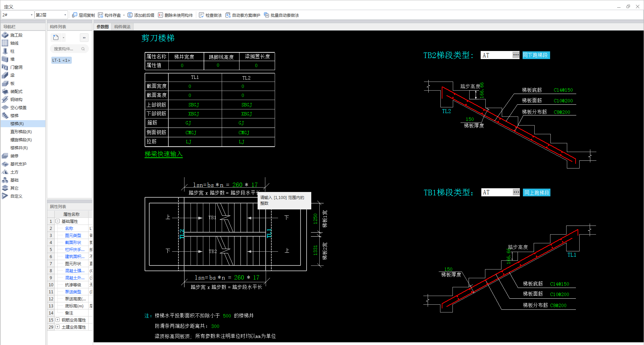Open TB2梯段类型 selector ellipsis button
Screen dimensions: 644x345
[x=516, y=55]
